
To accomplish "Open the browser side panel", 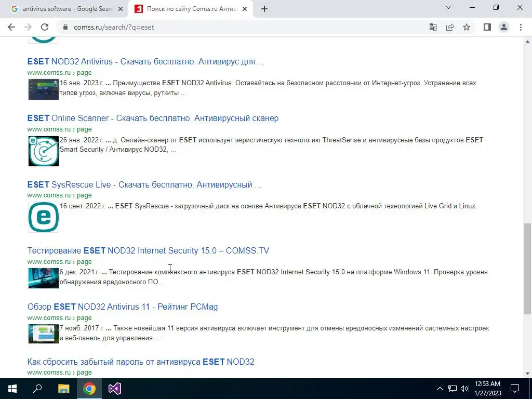I will tap(487, 27).
